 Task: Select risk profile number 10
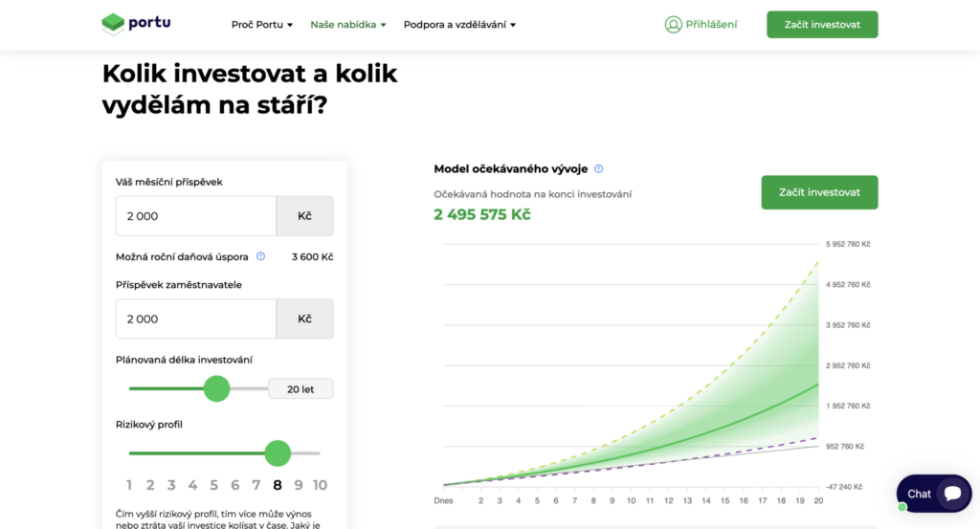point(320,485)
